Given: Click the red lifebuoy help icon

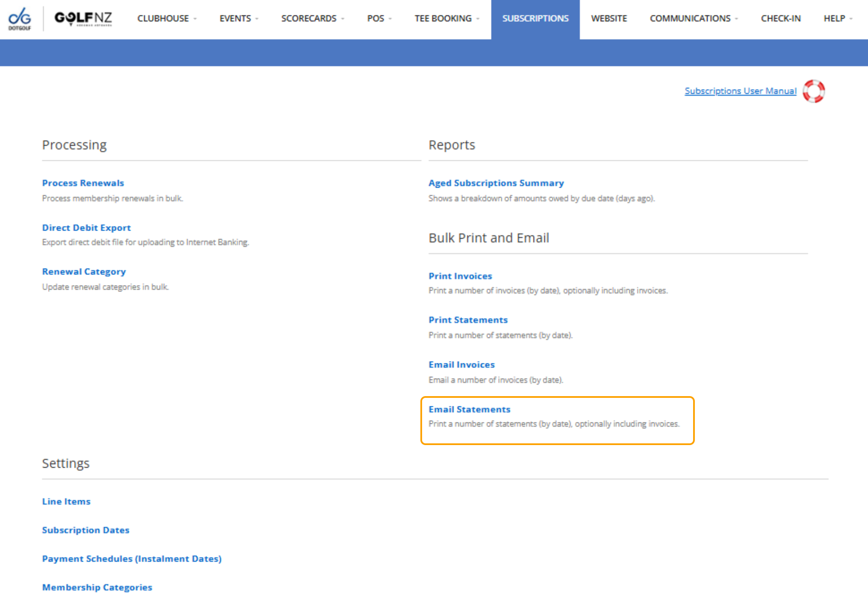Looking at the screenshot, I should pos(814,91).
